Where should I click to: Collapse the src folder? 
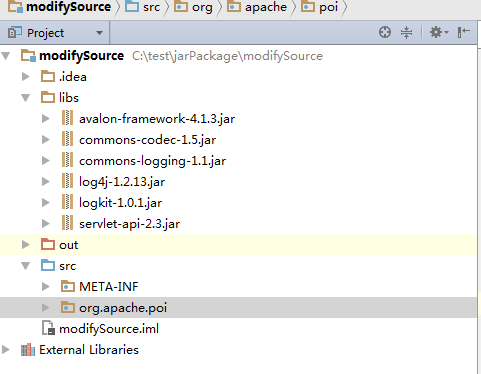(x=26, y=266)
